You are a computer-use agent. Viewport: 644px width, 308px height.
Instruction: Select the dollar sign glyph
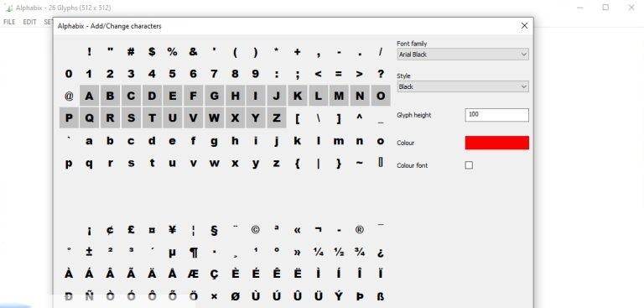[152, 51]
